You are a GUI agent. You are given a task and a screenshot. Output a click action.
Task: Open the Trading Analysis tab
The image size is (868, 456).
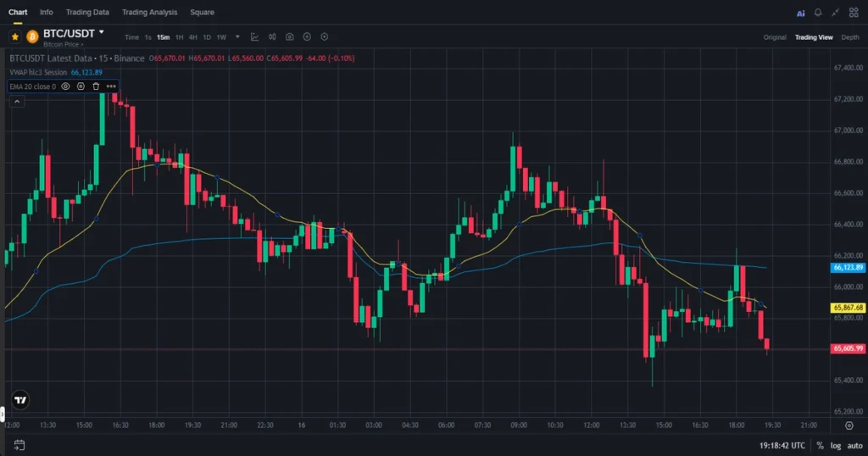pyautogui.click(x=149, y=12)
